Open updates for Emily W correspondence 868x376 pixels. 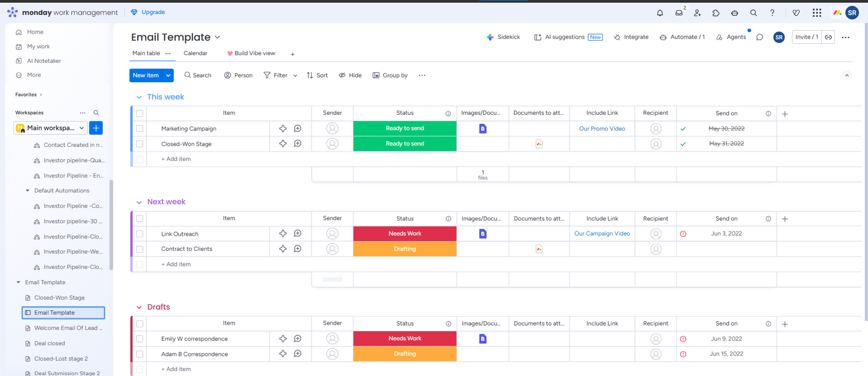point(298,339)
